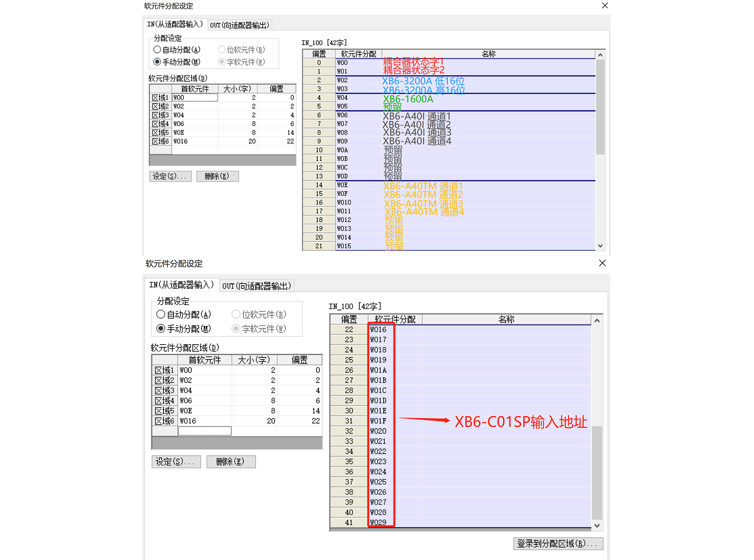This screenshot has height=560, width=754.
Task: Close the upper 软元件分配设定 dialog
Action: 605,5
